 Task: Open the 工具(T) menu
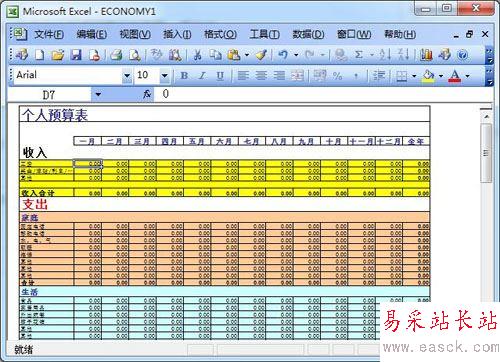pos(265,34)
